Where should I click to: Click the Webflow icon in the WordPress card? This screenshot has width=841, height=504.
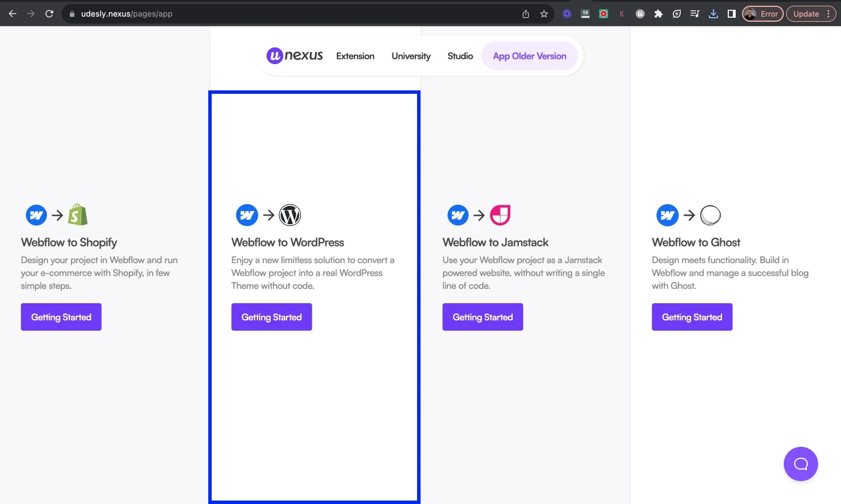pos(247,215)
